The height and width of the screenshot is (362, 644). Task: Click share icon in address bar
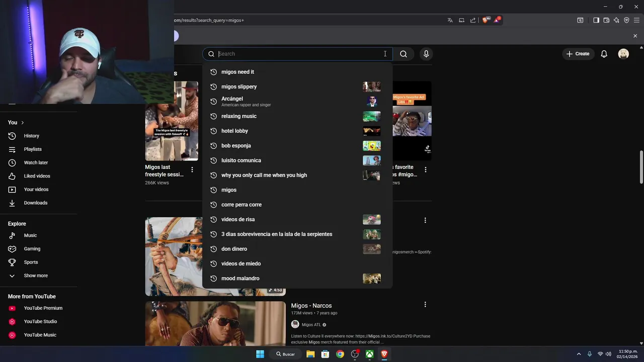(473, 20)
